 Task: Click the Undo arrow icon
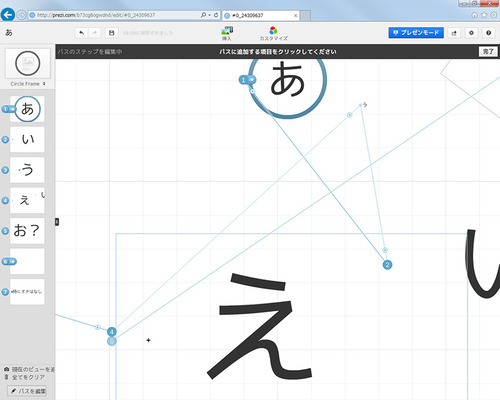tap(82, 33)
